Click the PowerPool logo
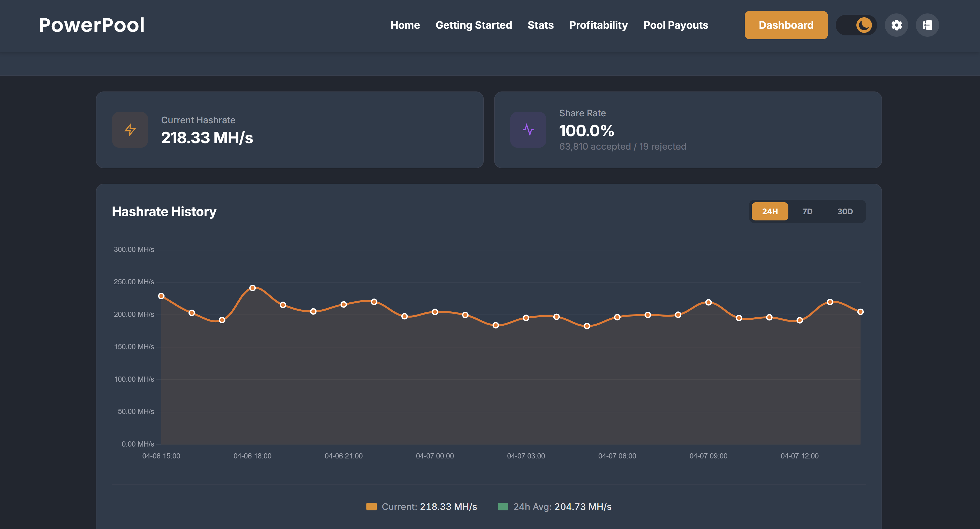Image resolution: width=980 pixels, height=529 pixels. pyautogui.click(x=92, y=25)
